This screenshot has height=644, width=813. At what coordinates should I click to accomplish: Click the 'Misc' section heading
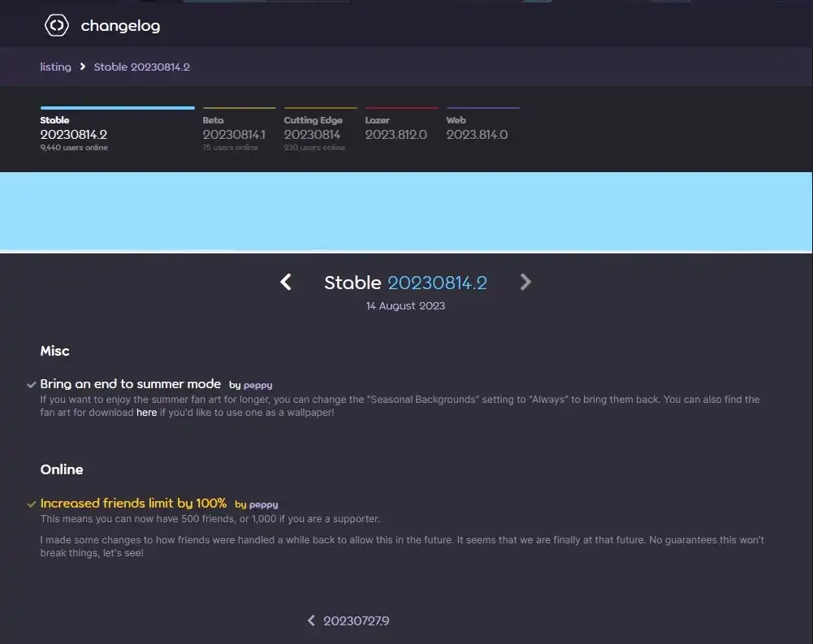coord(55,351)
